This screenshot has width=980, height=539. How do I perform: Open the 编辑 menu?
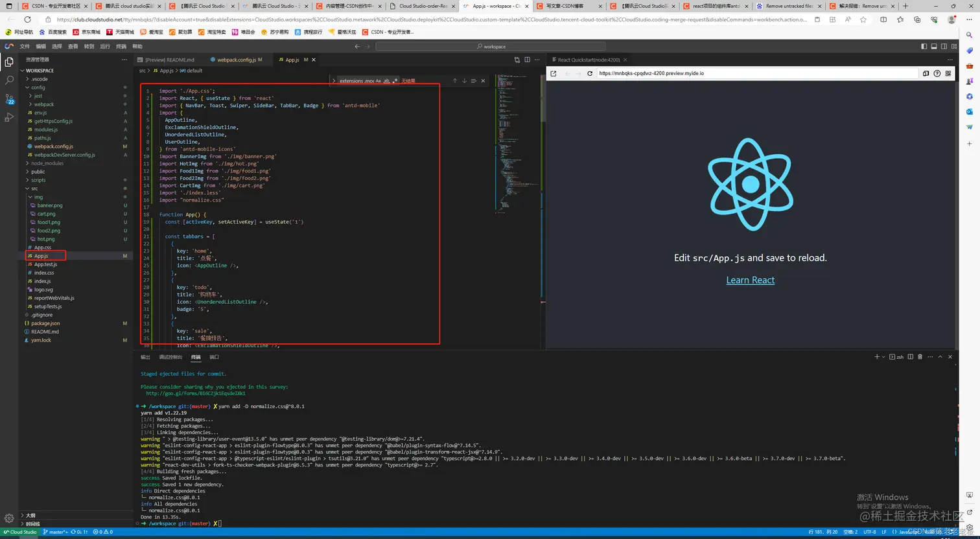tap(41, 47)
